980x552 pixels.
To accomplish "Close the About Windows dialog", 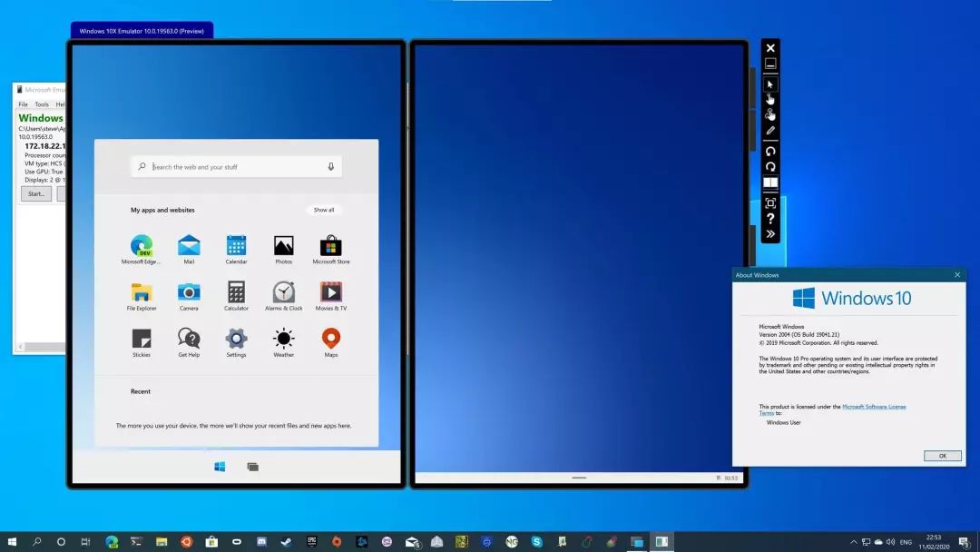I will [x=957, y=275].
